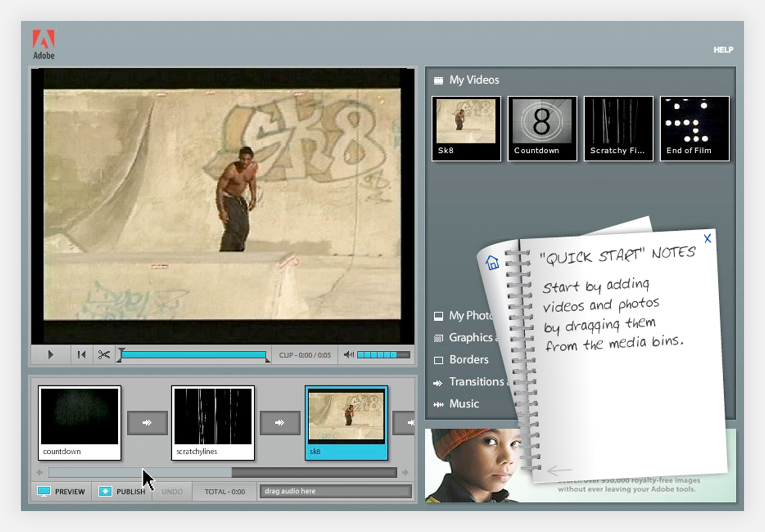Image resolution: width=765 pixels, height=532 pixels.
Task: Adjust the volume level bar
Action: 384,355
